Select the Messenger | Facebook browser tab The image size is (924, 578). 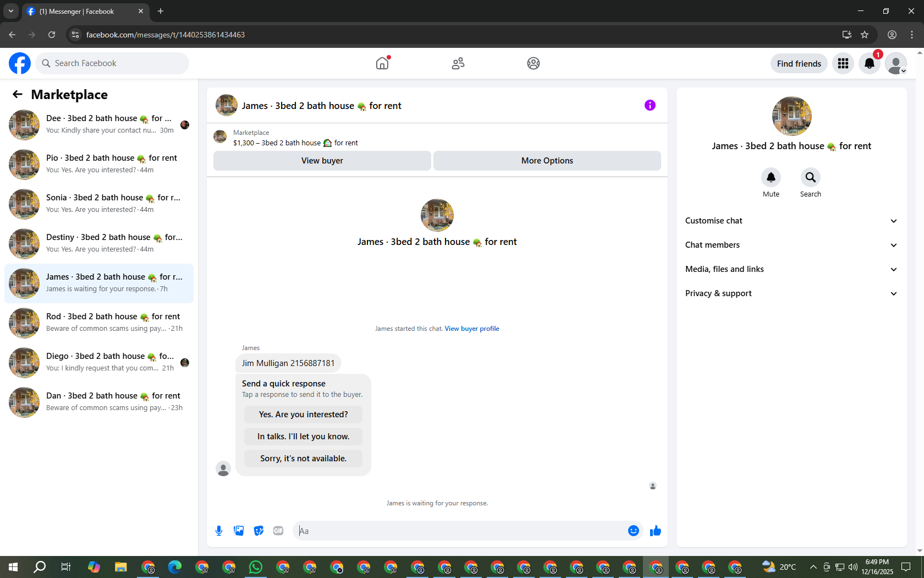tap(85, 12)
